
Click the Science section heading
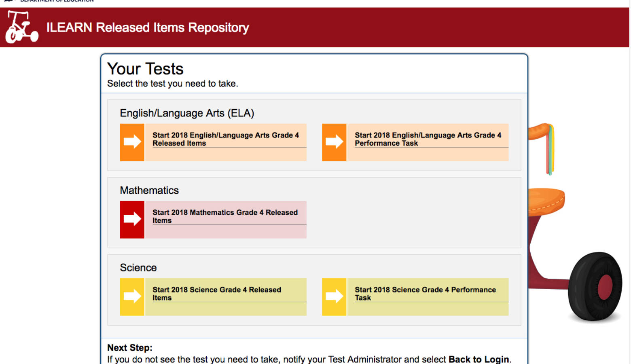point(138,268)
